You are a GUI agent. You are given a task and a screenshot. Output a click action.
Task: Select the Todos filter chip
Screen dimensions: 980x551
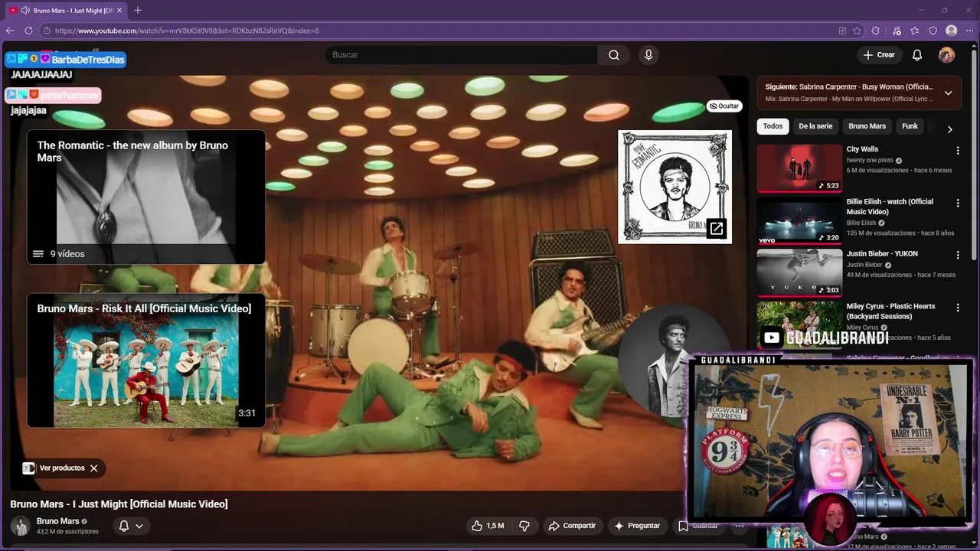point(773,126)
